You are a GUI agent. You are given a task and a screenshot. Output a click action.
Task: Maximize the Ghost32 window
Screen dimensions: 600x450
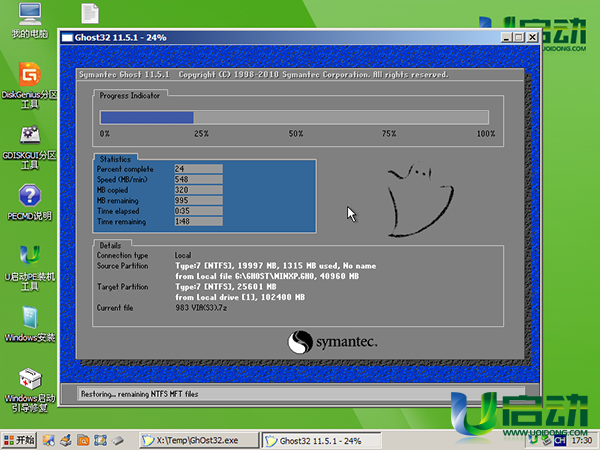tap(519, 38)
